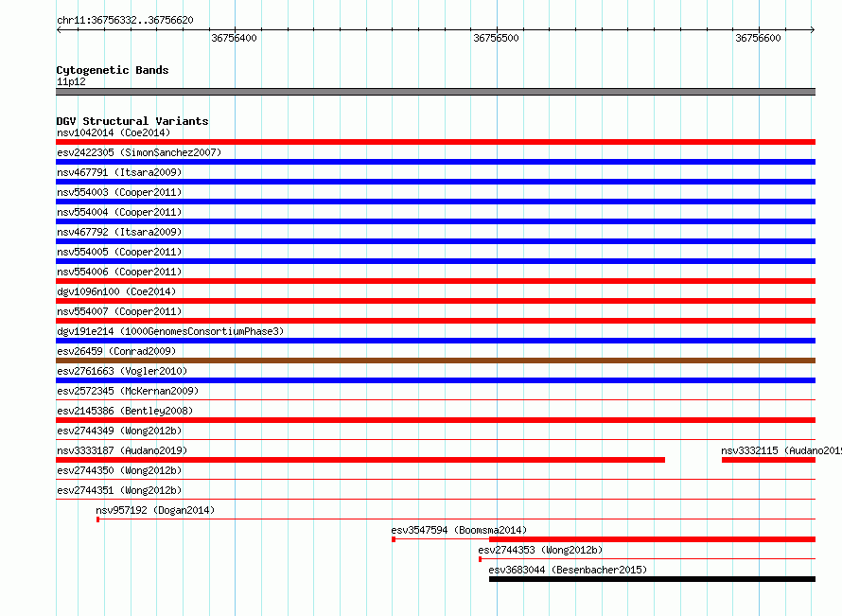Click the right arrow of the ruler

813,30
